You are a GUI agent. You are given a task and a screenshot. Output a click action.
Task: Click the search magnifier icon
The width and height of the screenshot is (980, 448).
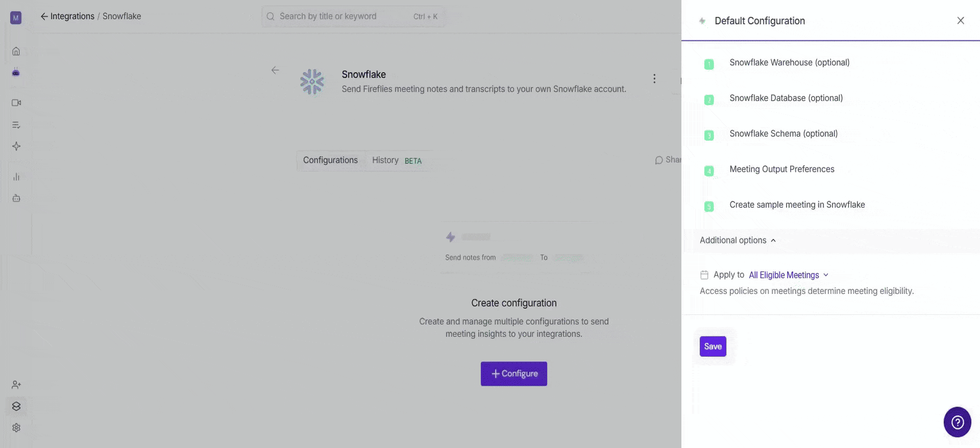tap(271, 16)
